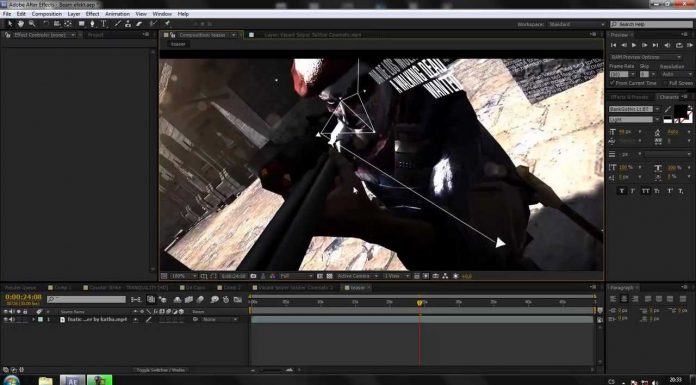Click the Auto-keyframe stopwatch icon
The height and width of the screenshot is (385, 696).
225,300
